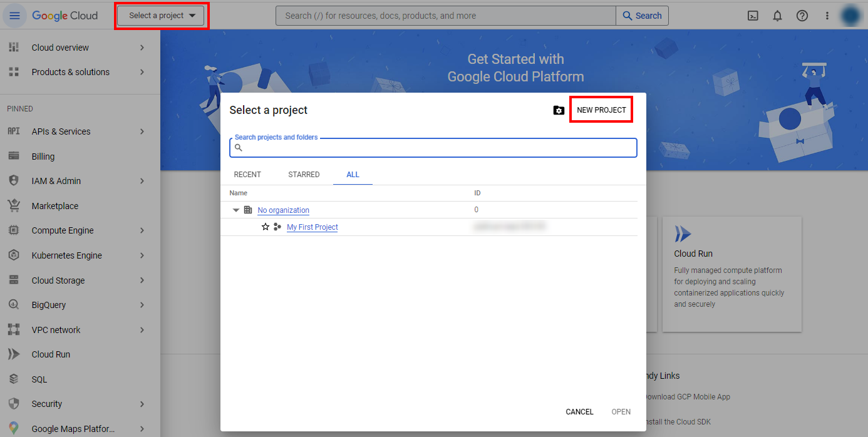Activate Cloud Shell terminal icon
Screen dimensions: 868x437
(753, 16)
